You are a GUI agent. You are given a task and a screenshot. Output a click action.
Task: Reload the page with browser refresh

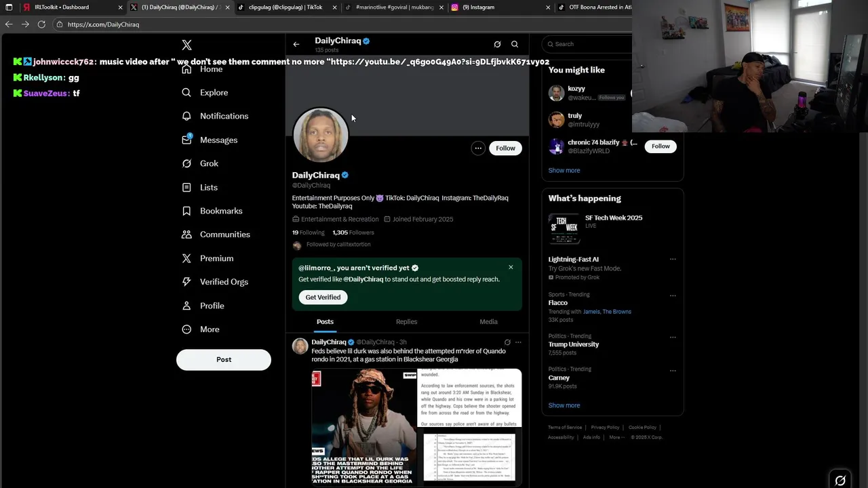(41, 24)
